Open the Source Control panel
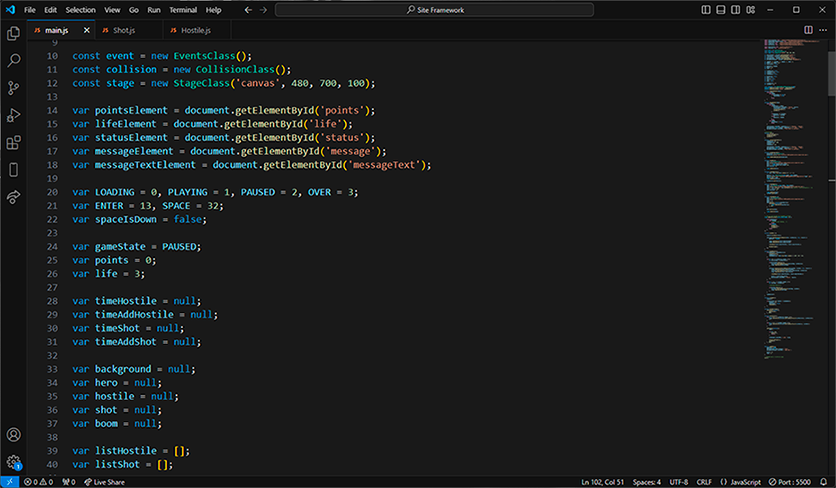This screenshot has width=836, height=488. click(x=14, y=88)
